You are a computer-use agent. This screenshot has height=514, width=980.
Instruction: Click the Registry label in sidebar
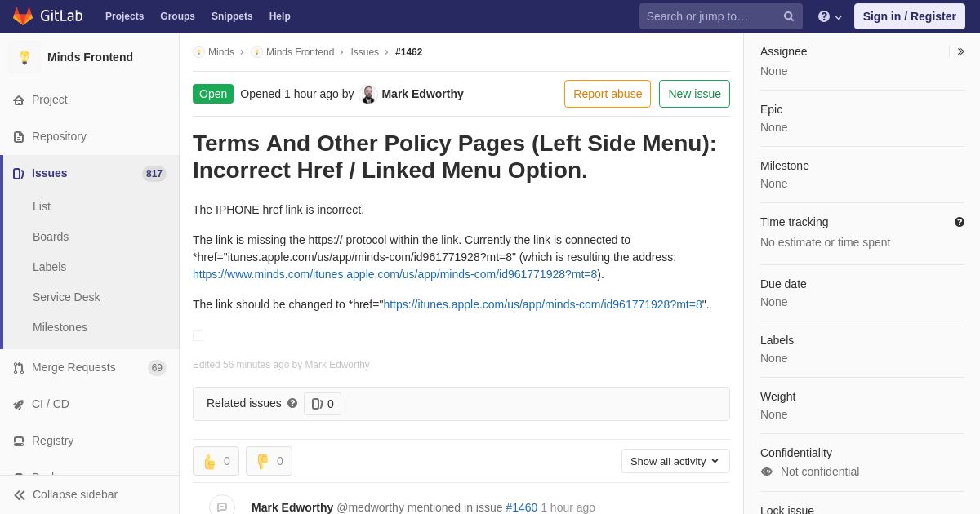pyautogui.click(x=52, y=441)
